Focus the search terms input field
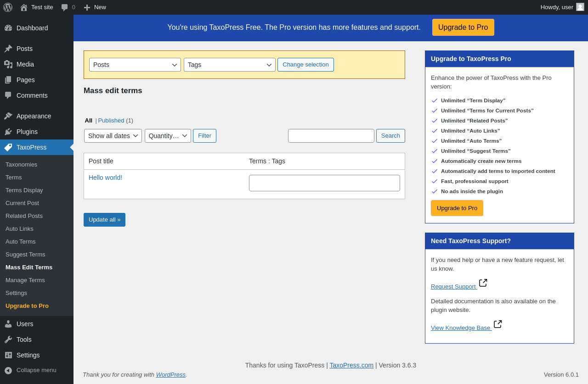The width and height of the screenshot is (588, 384). point(331,136)
